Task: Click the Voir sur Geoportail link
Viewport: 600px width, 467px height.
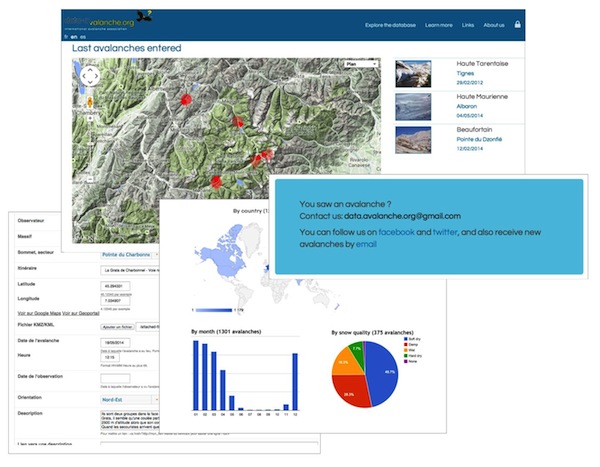Action: [81, 313]
